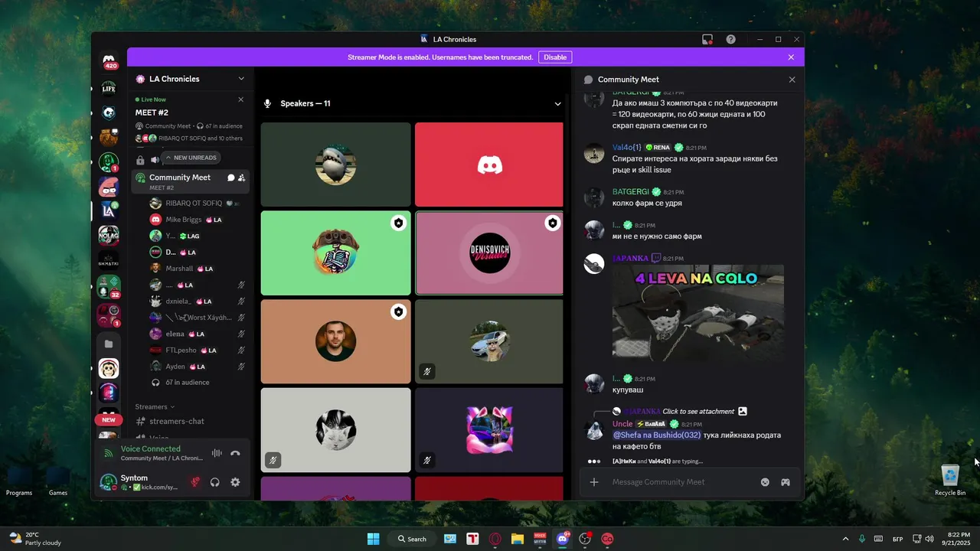Collapse the Speakers — 11 section

pos(557,104)
